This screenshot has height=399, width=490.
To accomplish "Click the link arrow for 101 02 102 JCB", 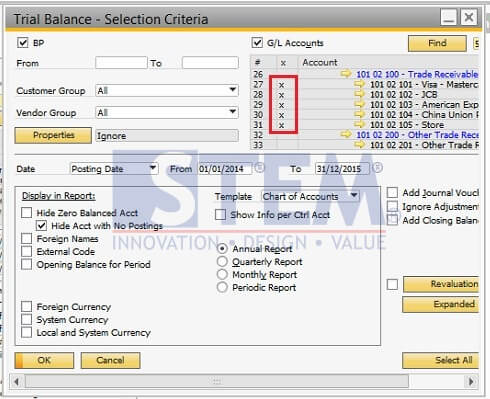I will tap(359, 94).
